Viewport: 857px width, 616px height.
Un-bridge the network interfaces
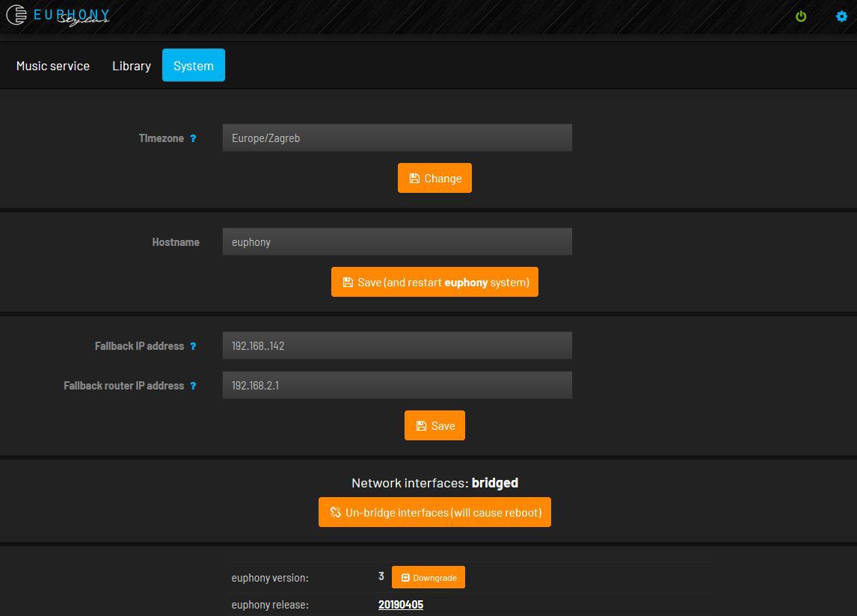434,512
